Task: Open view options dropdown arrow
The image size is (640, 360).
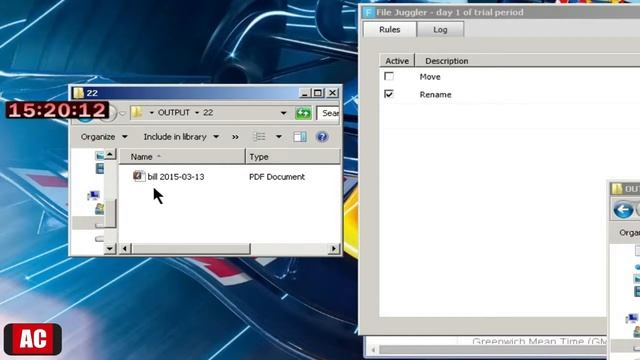Action: point(279,137)
